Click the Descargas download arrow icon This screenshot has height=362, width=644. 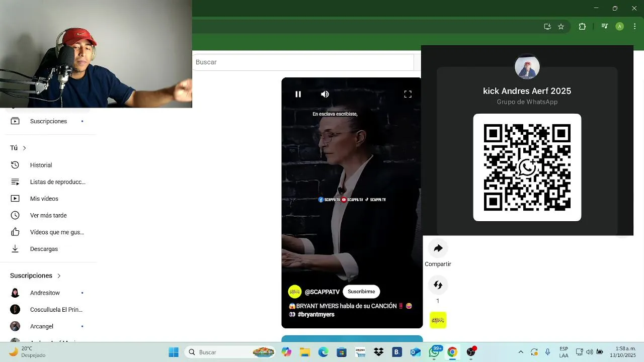[15, 249]
